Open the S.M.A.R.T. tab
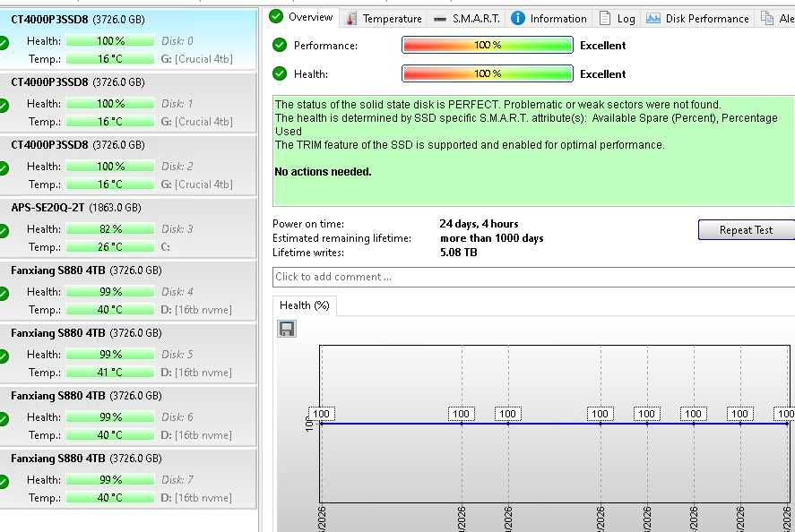 467,19
